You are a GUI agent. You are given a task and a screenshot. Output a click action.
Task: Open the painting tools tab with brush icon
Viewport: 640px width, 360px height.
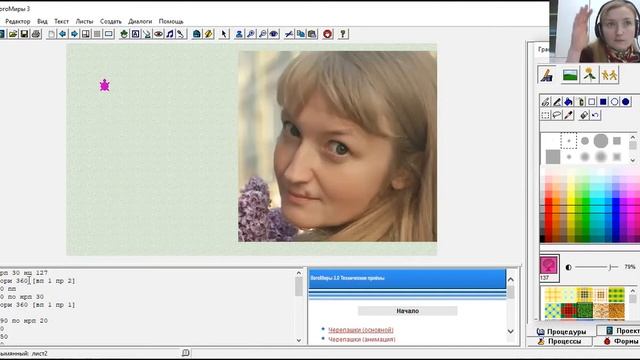pyautogui.click(x=547, y=75)
